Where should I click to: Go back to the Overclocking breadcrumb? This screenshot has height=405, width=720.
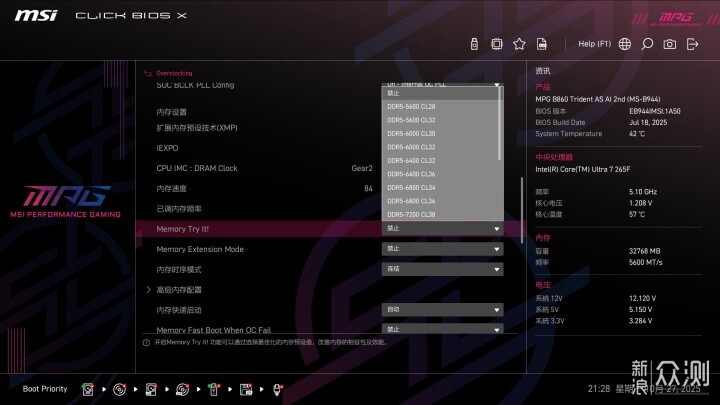pyautogui.click(x=174, y=73)
